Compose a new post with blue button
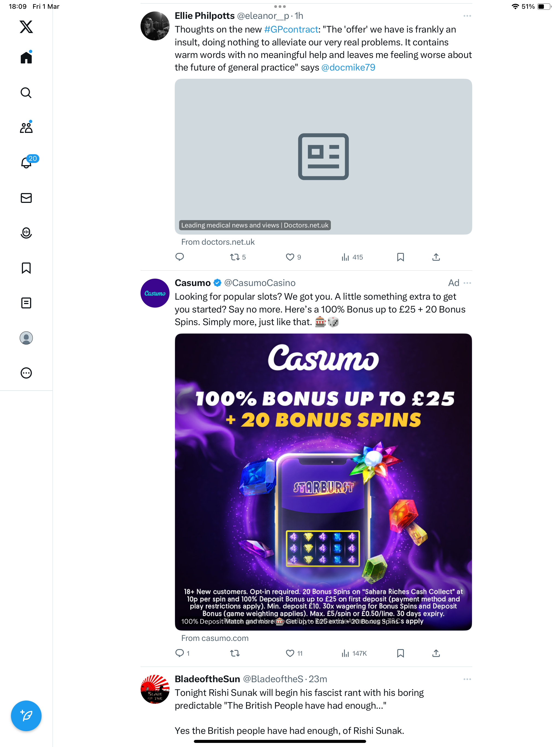The height and width of the screenshot is (747, 560). pos(26,716)
